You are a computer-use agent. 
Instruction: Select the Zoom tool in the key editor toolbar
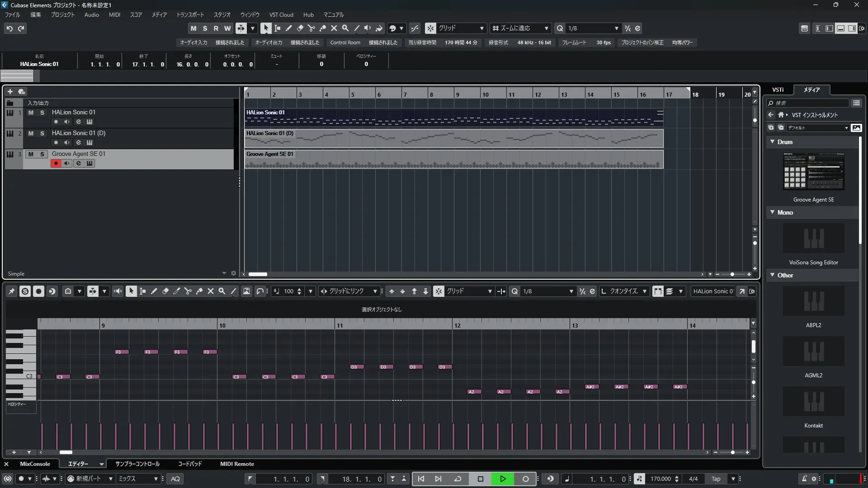222,291
